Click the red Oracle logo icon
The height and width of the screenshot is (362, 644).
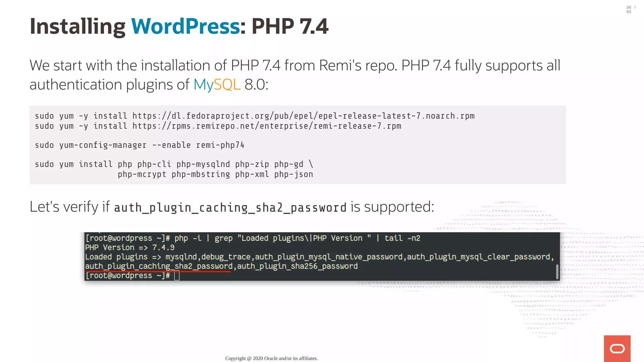click(x=617, y=348)
